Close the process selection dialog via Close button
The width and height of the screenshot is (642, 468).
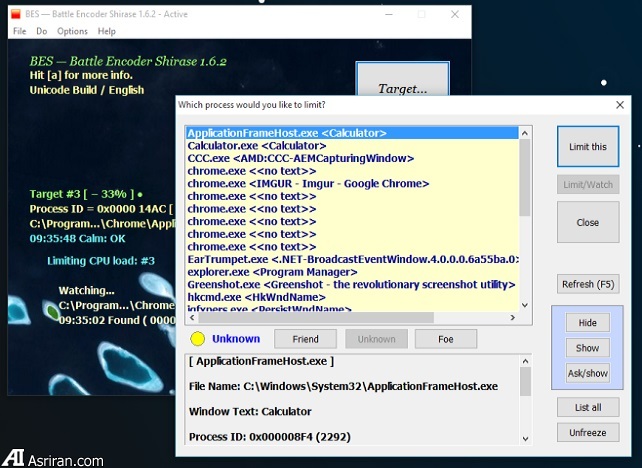[x=587, y=223]
